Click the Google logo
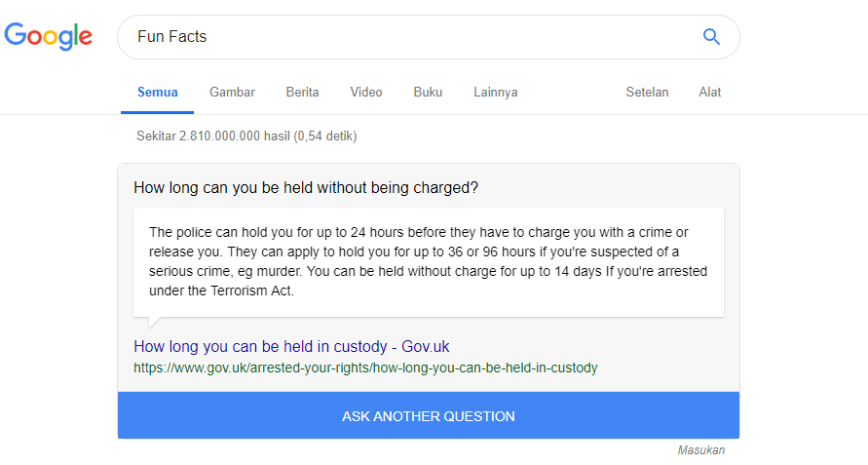 click(x=49, y=36)
